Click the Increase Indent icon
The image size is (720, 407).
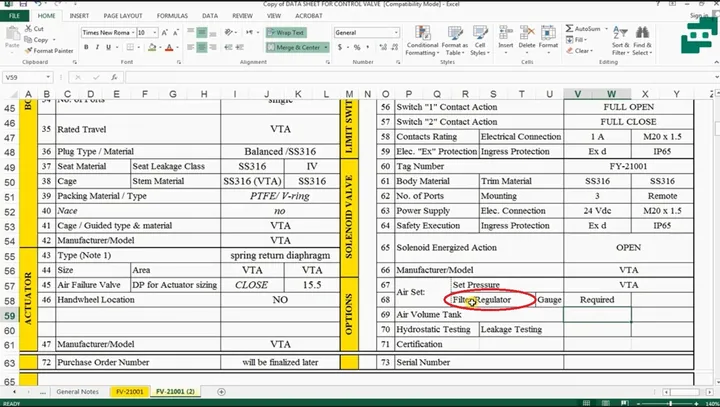pos(239,47)
